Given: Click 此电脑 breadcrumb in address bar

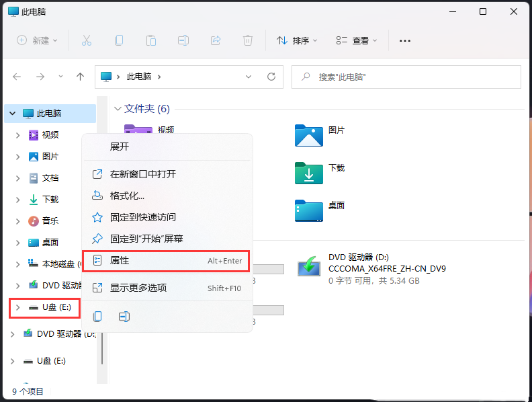Looking at the screenshot, I should pos(139,77).
